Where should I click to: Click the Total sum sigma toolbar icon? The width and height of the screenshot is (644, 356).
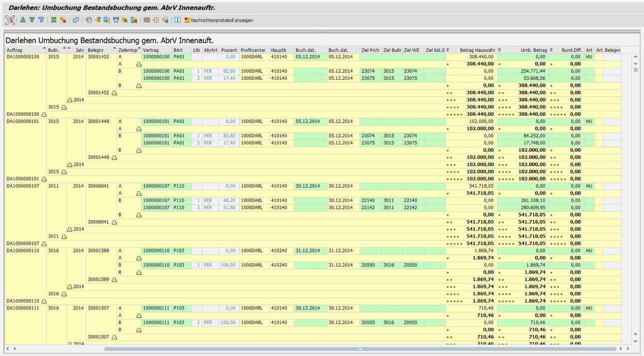click(54, 20)
